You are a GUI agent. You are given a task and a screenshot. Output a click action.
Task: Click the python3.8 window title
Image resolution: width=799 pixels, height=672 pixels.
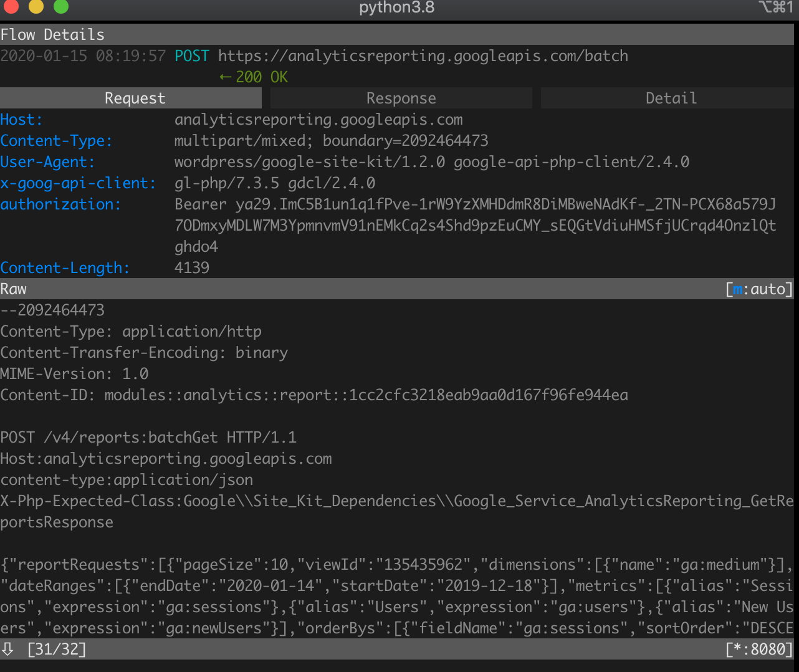[396, 7]
